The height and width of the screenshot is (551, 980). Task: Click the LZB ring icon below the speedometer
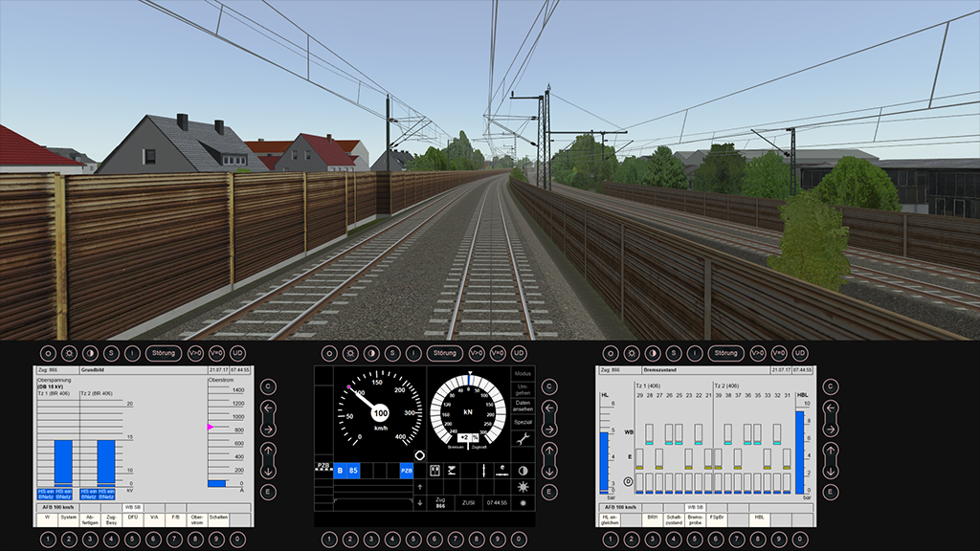[420, 455]
